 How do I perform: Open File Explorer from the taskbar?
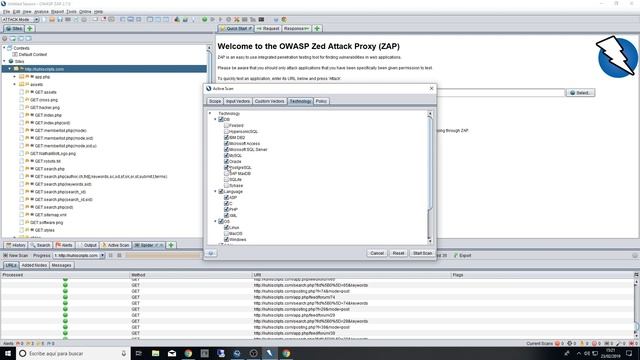[156, 353]
